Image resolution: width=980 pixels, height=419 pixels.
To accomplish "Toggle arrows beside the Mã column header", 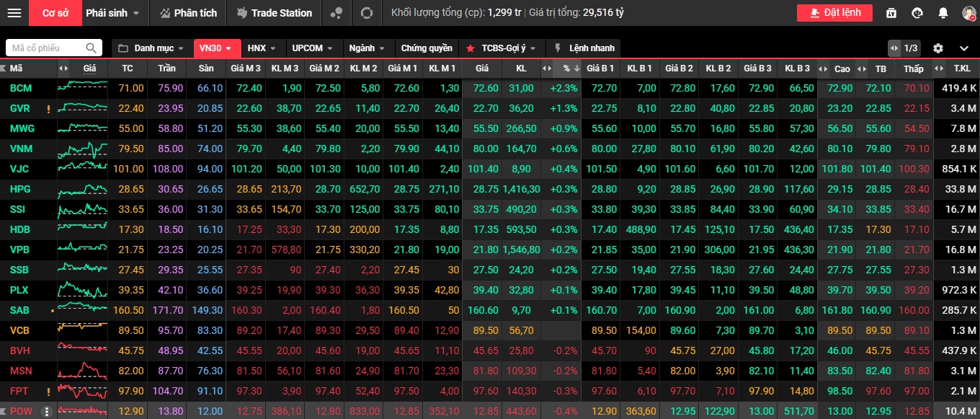I will 63,69.
